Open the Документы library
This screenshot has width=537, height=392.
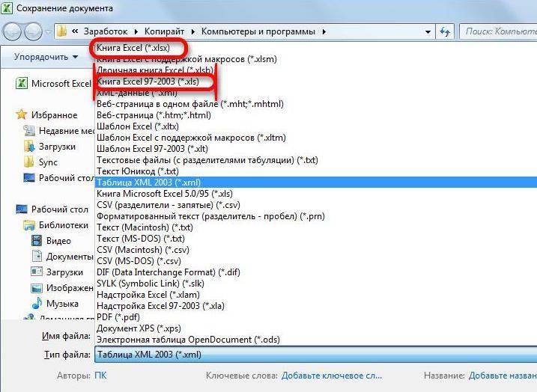pyautogui.click(x=62, y=256)
